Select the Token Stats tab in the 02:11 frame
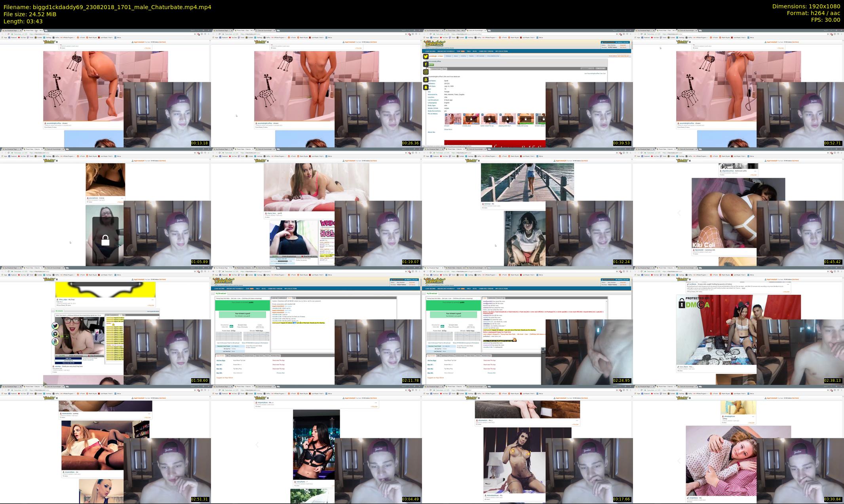 pyautogui.click(x=259, y=356)
